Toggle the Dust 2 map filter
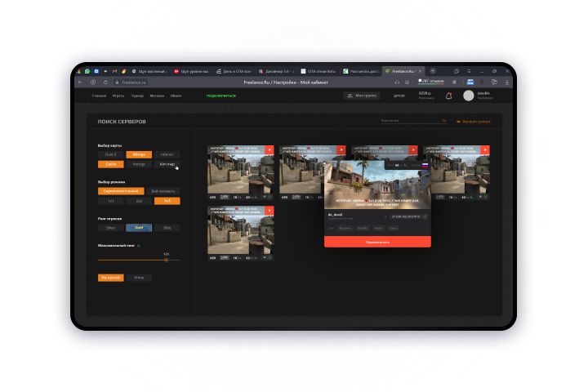The height and width of the screenshot is (392, 588). [x=110, y=154]
